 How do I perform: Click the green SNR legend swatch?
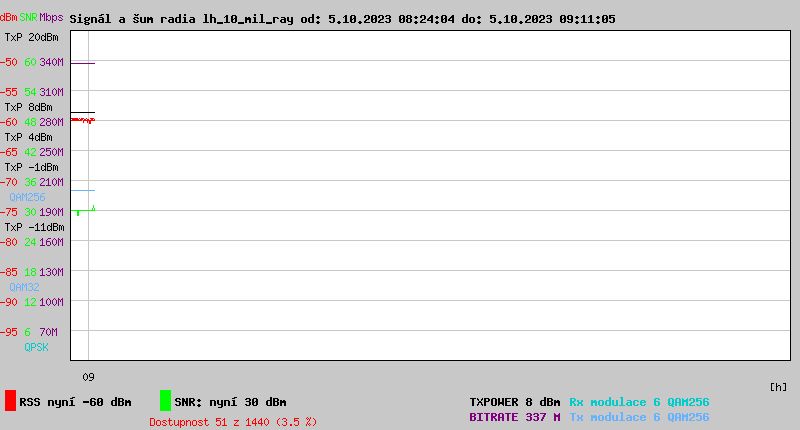pyautogui.click(x=165, y=400)
